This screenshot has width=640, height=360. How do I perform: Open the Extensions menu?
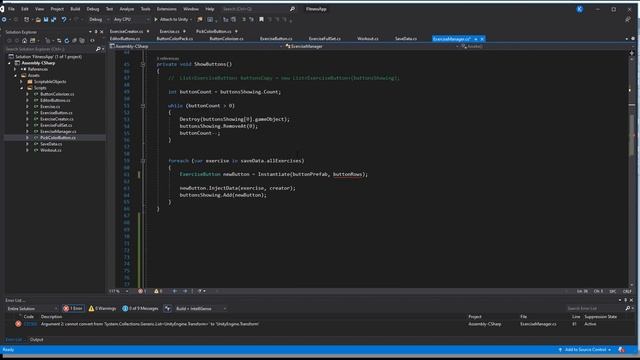click(167, 9)
